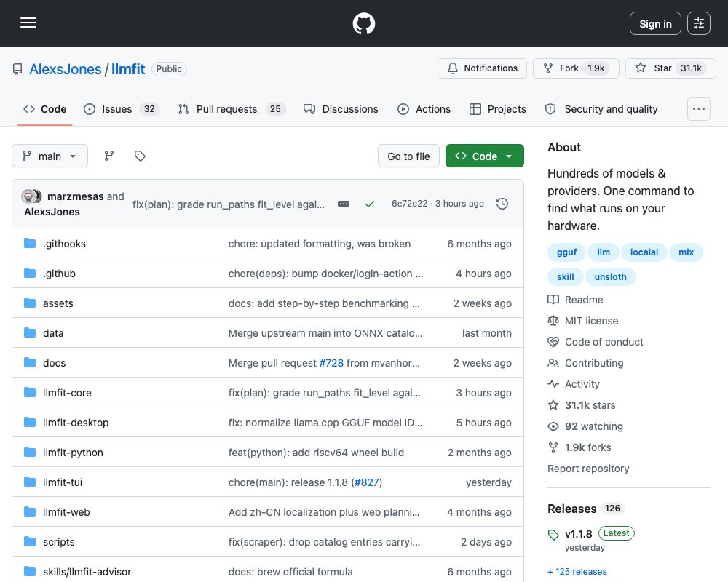Show the commit checks status checkmark
This screenshot has height=582, width=728.
tap(370, 204)
